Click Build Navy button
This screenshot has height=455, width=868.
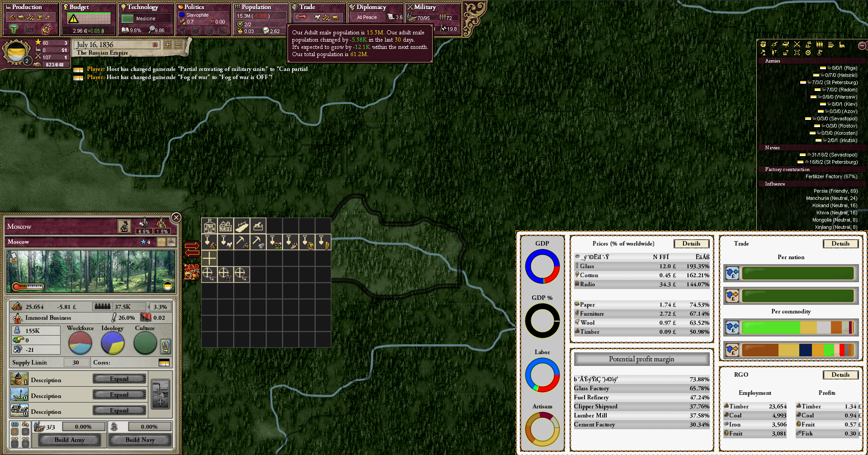pos(140,440)
